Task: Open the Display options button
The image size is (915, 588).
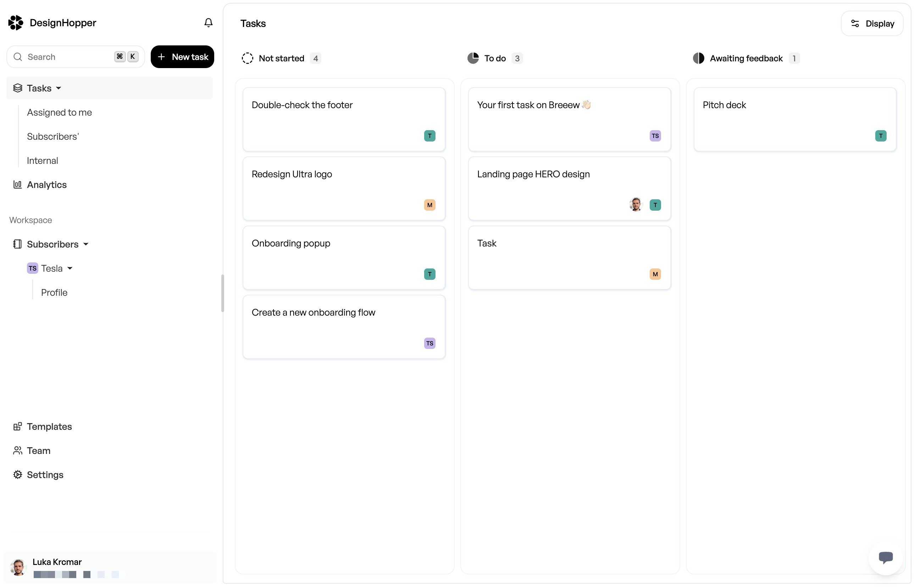Action: pos(872,24)
